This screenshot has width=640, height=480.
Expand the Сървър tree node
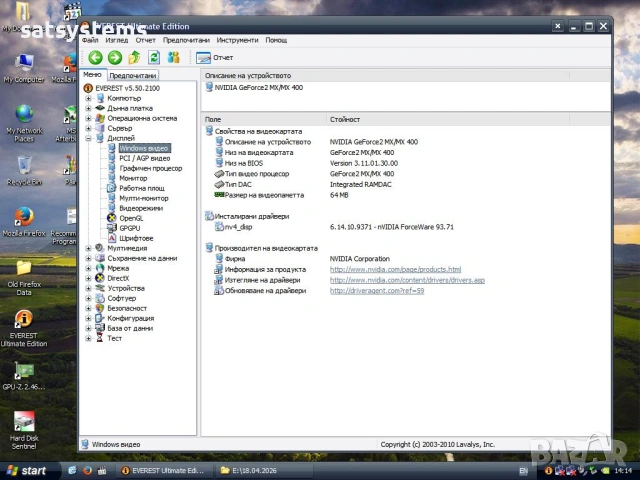pyautogui.click(x=88, y=128)
